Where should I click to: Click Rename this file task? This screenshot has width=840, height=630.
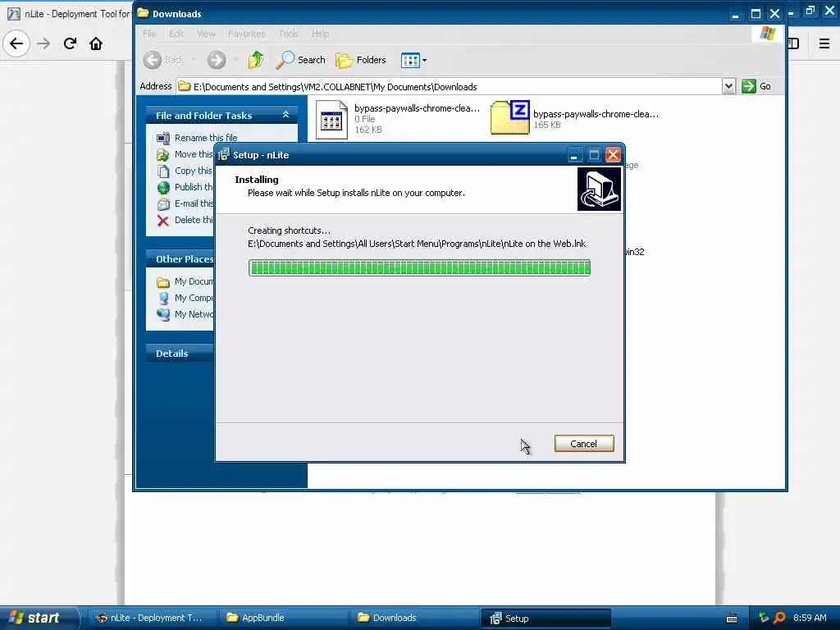(206, 138)
